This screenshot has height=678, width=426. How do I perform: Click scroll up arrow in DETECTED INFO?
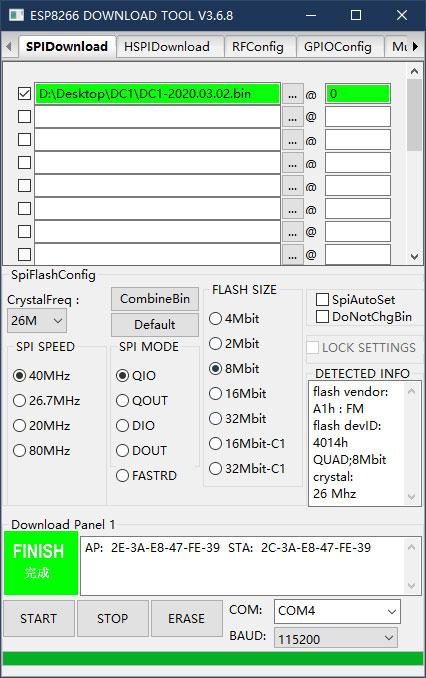coord(411,391)
